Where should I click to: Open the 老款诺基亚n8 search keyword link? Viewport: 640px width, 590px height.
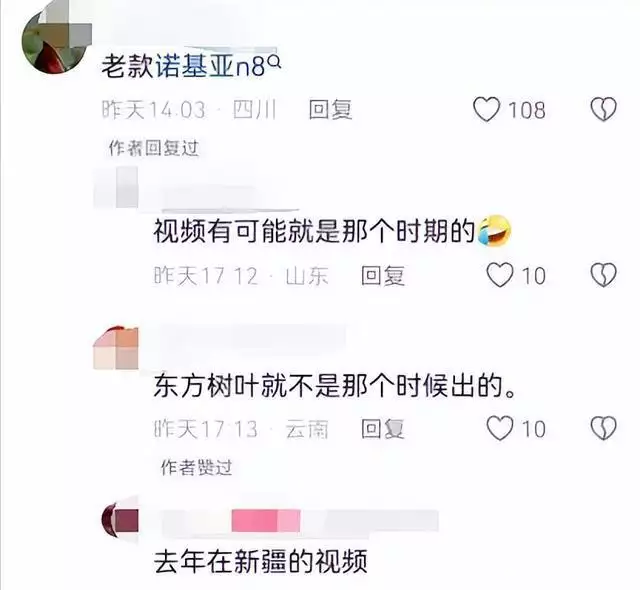pyautogui.click(x=183, y=66)
